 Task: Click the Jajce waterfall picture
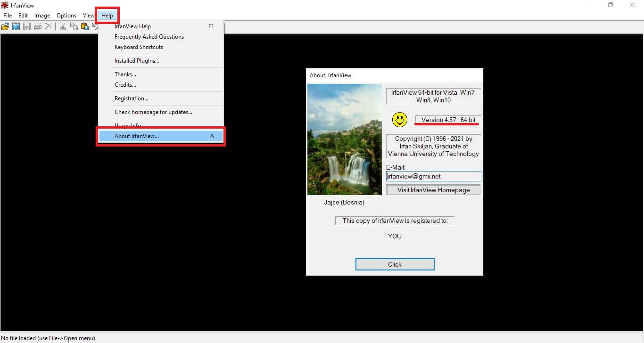click(x=345, y=139)
